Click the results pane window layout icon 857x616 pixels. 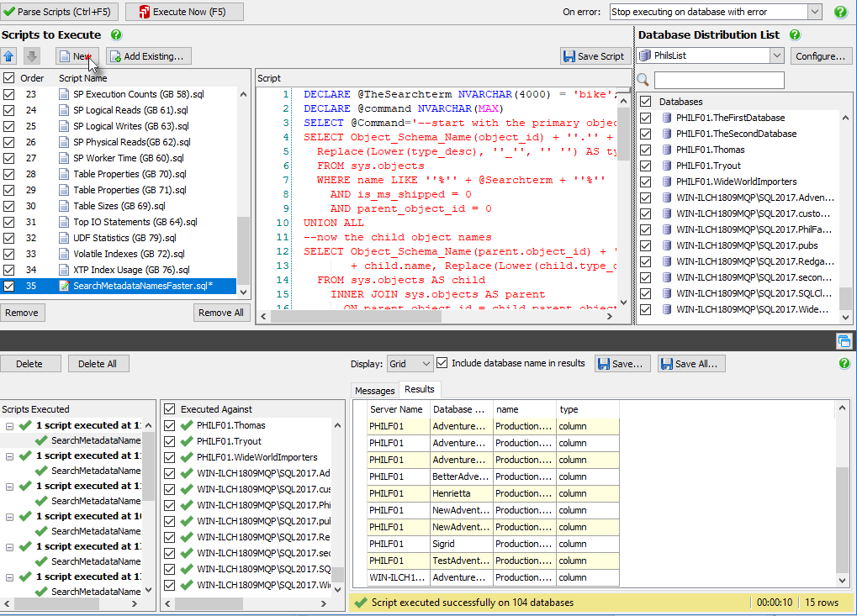click(x=844, y=341)
